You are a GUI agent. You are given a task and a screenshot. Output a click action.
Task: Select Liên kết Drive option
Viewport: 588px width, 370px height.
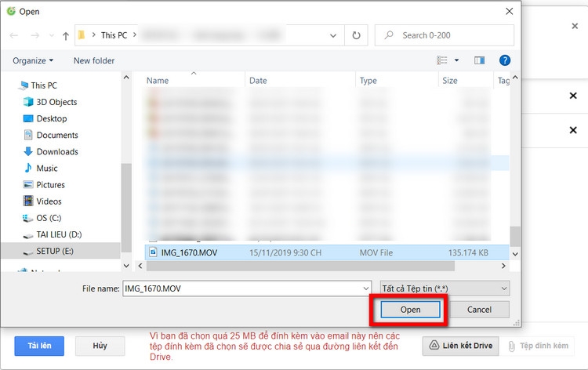460,346
